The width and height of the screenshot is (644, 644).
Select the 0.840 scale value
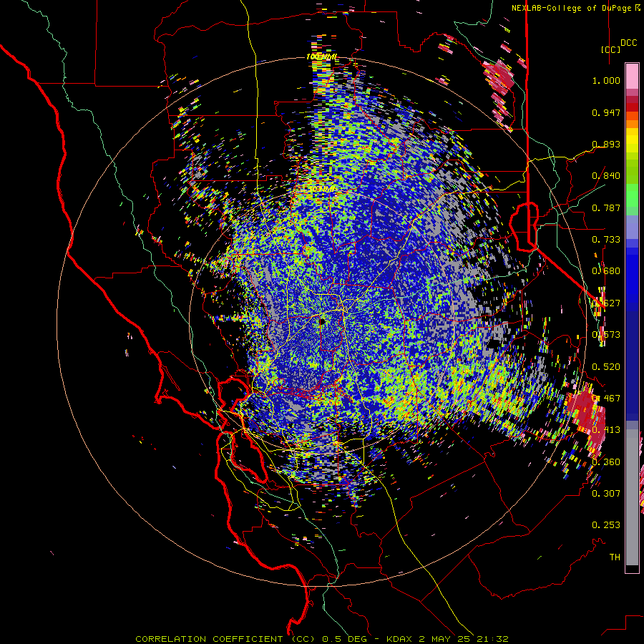[606, 176]
